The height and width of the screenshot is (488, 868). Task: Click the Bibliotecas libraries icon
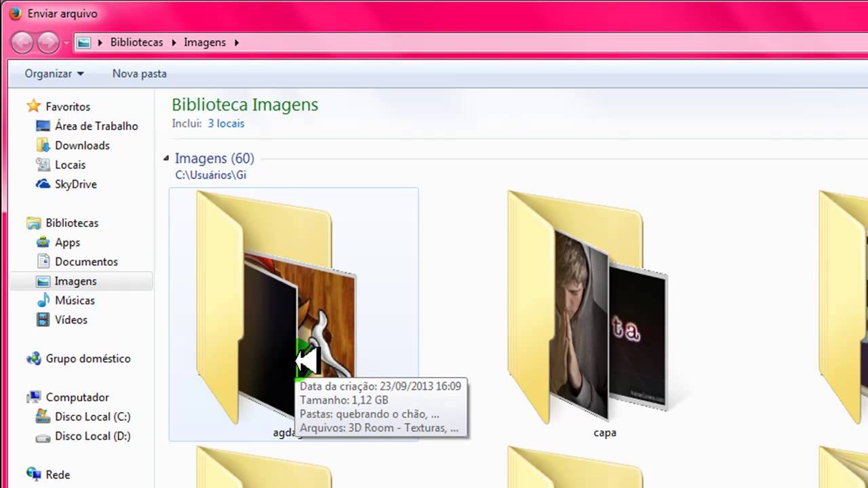[x=34, y=223]
